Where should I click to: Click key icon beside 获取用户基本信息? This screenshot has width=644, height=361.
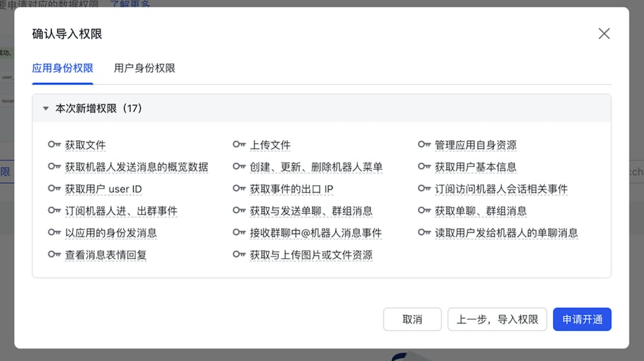pos(424,166)
